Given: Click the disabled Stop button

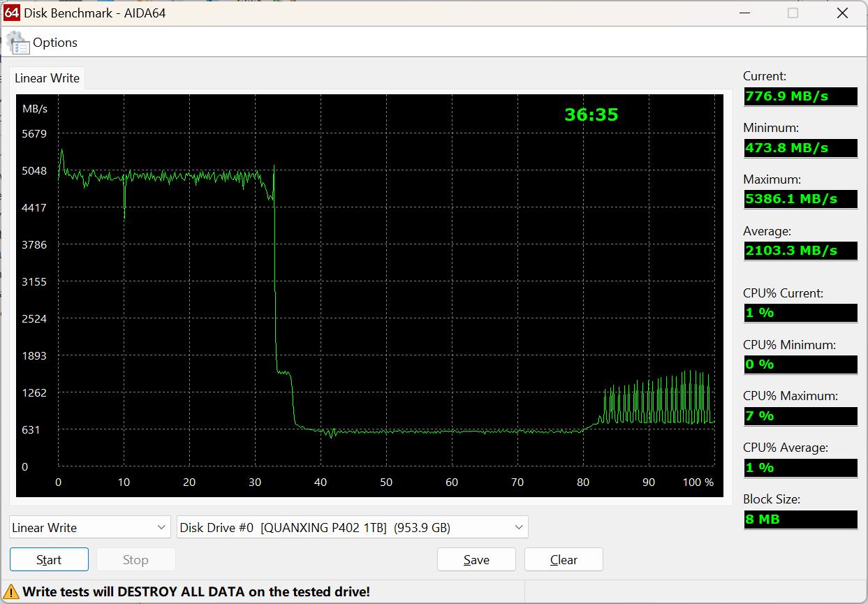Looking at the screenshot, I should [135, 559].
